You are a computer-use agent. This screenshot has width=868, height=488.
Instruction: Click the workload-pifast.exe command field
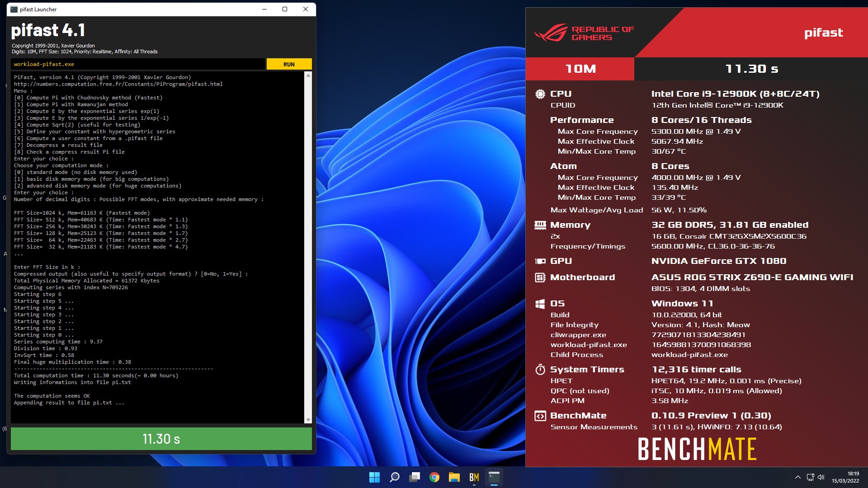click(x=138, y=64)
